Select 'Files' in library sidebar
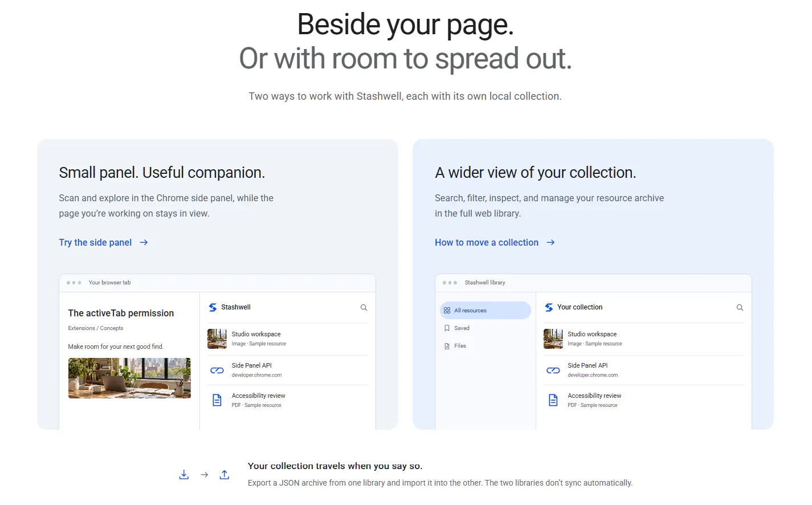The image size is (812, 505). (x=485, y=346)
